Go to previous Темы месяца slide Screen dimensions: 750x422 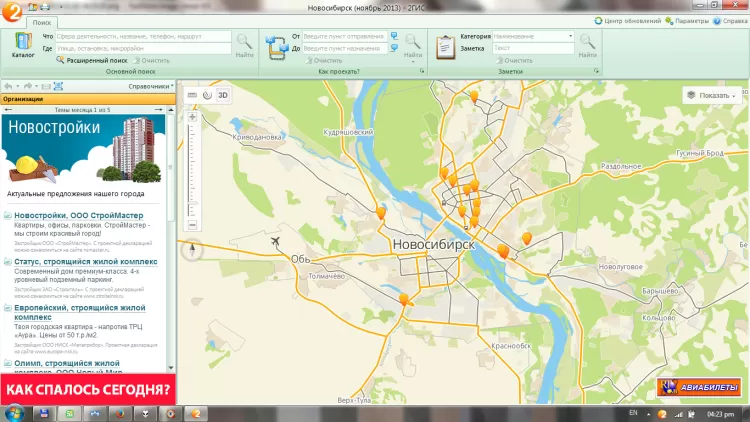(8, 110)
